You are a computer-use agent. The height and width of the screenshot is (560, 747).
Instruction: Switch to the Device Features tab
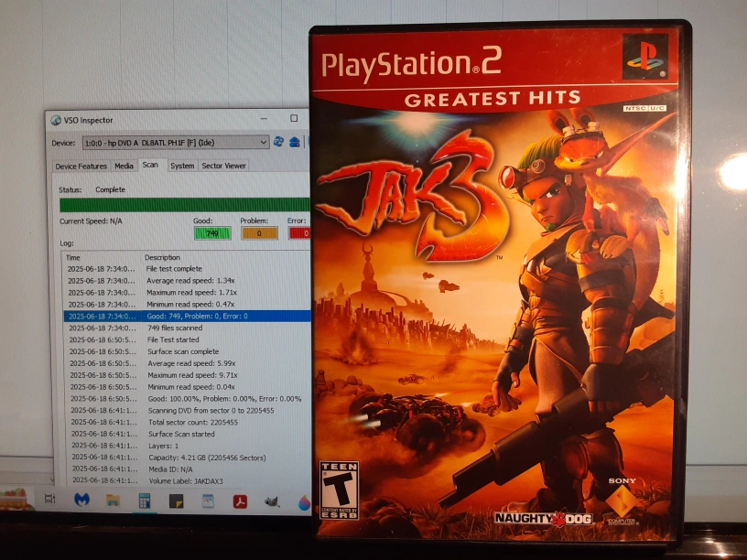[81, 166]
